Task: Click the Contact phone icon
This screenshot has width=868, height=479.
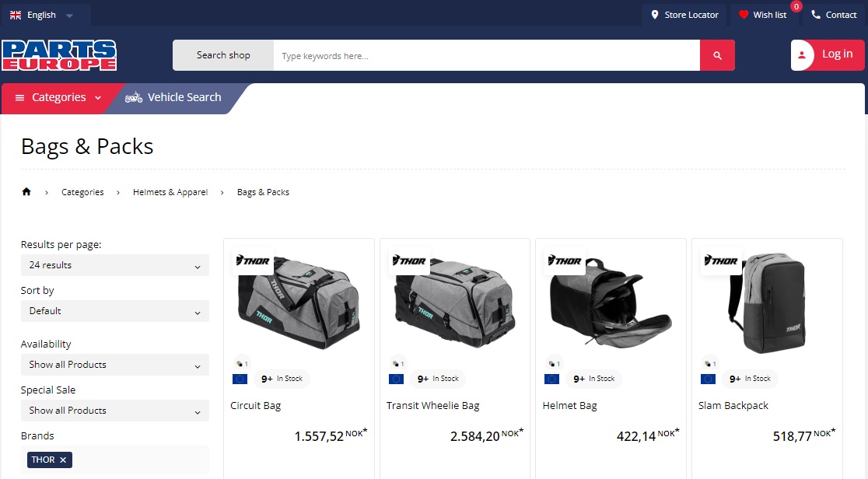Action: point(816,15)
